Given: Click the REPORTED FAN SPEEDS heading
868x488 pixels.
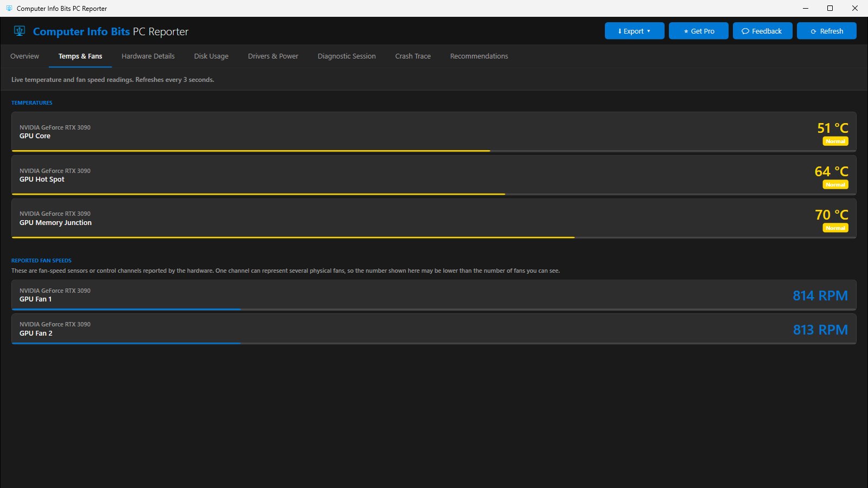Looking at the screenshot, I should pos(41,260).
